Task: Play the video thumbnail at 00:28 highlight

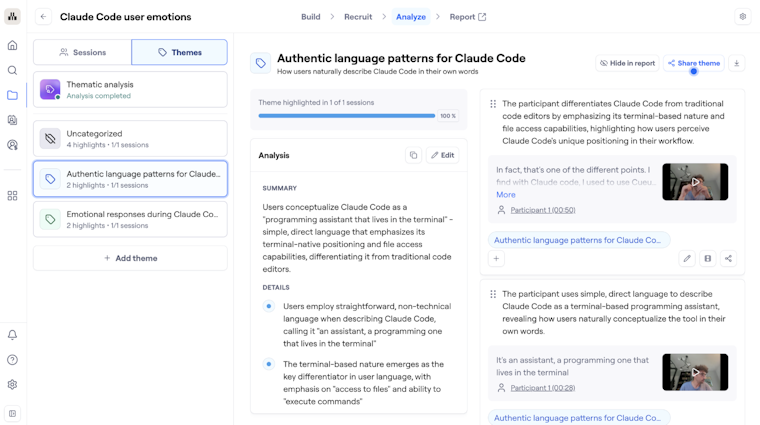Action: [695, 372]
